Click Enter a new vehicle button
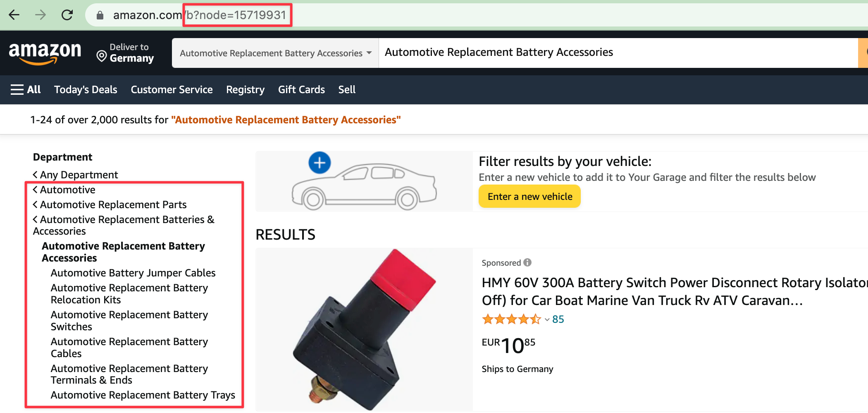868x413 pixels. (529, 197)
